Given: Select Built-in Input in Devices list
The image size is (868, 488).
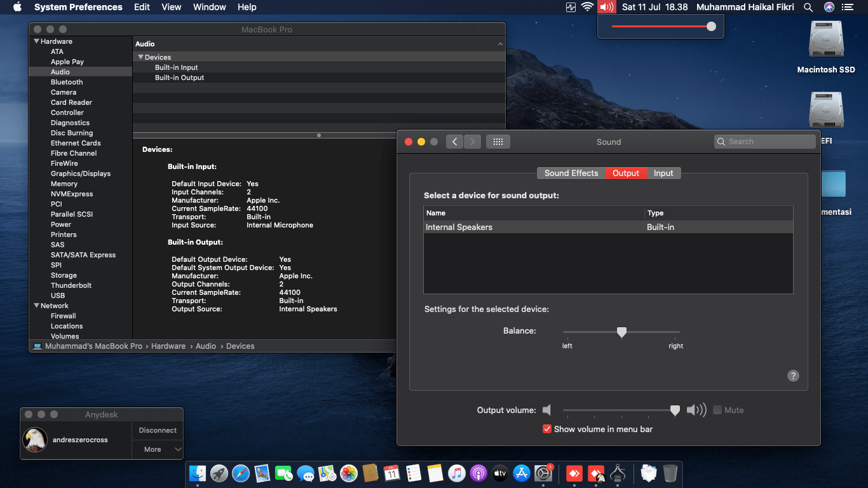Looking at the screenshot, I should click(x=177, y=67).
